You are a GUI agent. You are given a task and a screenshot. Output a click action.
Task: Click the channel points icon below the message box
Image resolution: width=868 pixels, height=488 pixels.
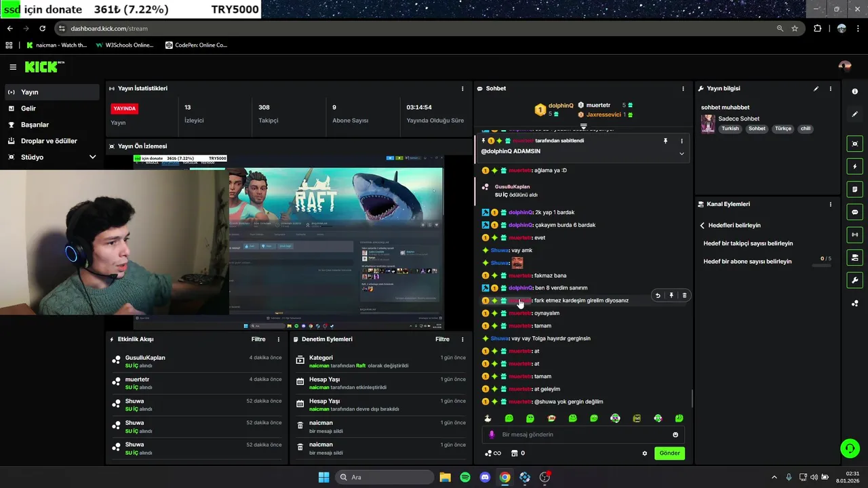tap(493, 453)
